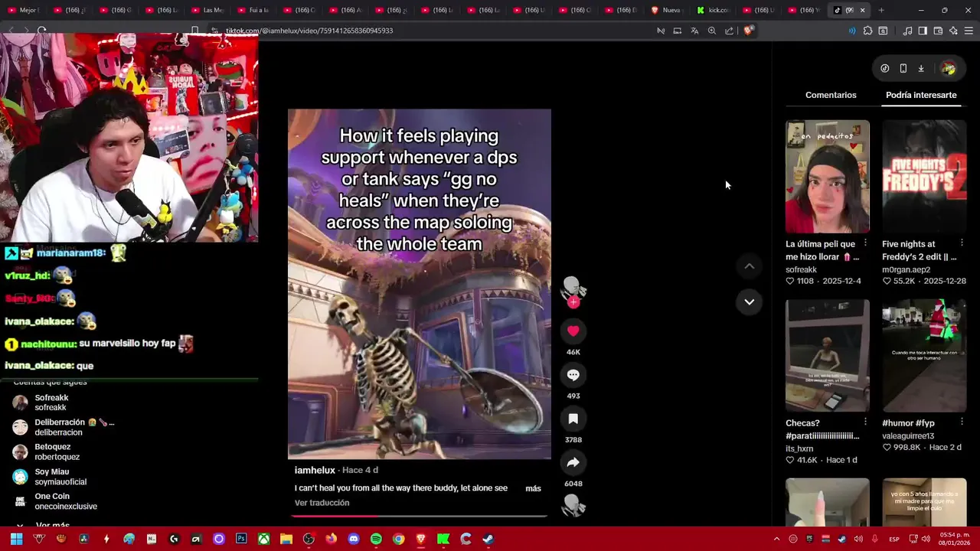Open the browser hamburger main menu
The width and height of the screenshot is (980, 551).
tap(969, 31)
